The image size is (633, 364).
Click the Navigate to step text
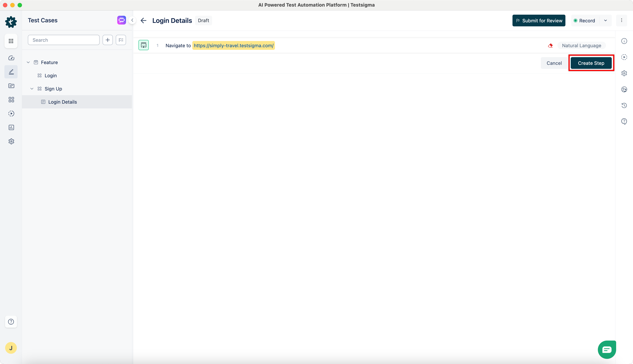178,45
